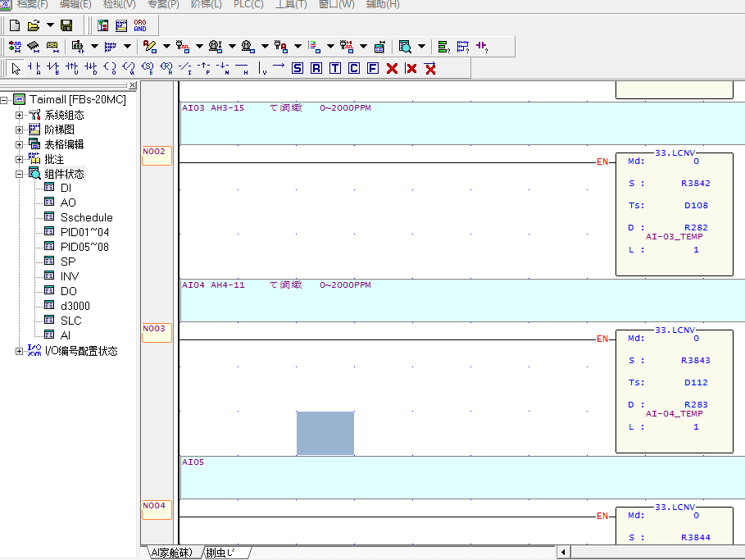Select the output coil tool
The image size is (745, 560).
coord(110,68)
